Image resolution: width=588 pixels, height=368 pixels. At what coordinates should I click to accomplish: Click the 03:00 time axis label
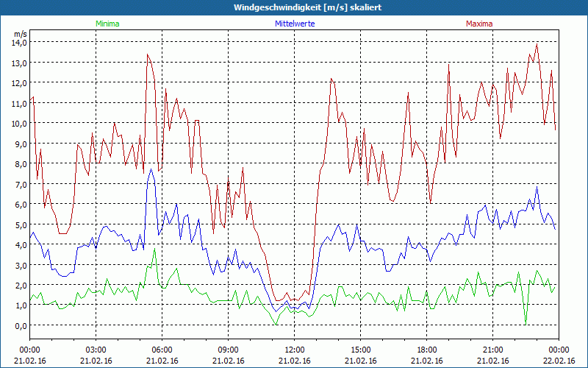click(96, 350)
